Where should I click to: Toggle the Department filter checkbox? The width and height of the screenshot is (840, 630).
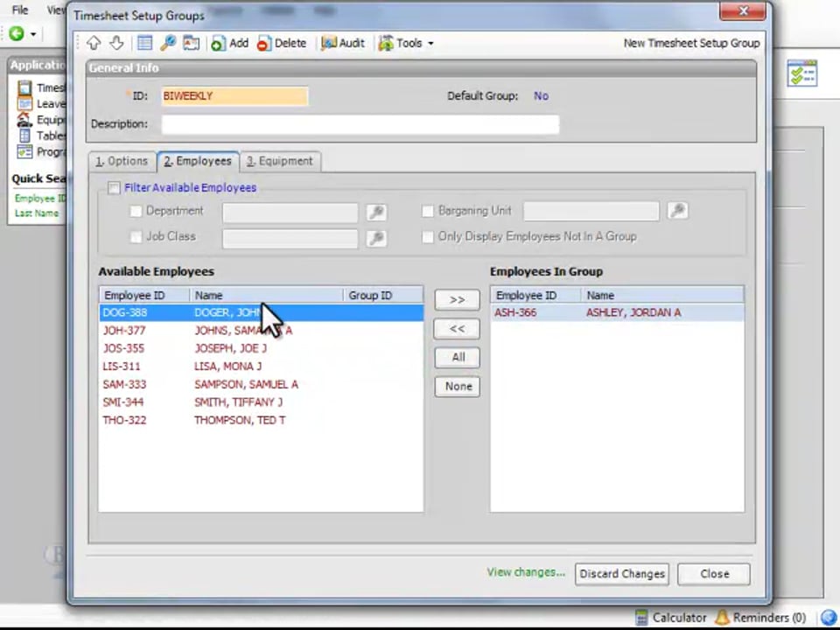pos(136,211)
